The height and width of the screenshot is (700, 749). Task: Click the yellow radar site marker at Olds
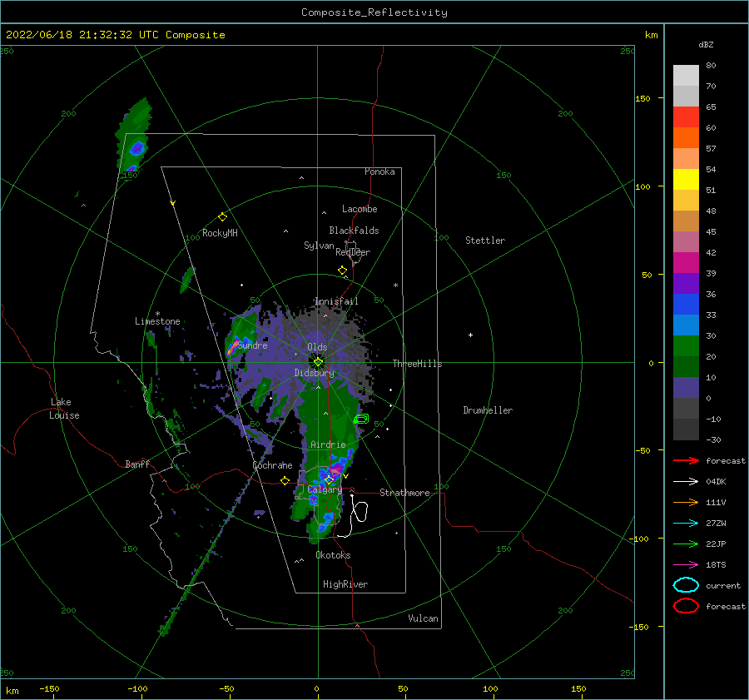pos(318,362)
